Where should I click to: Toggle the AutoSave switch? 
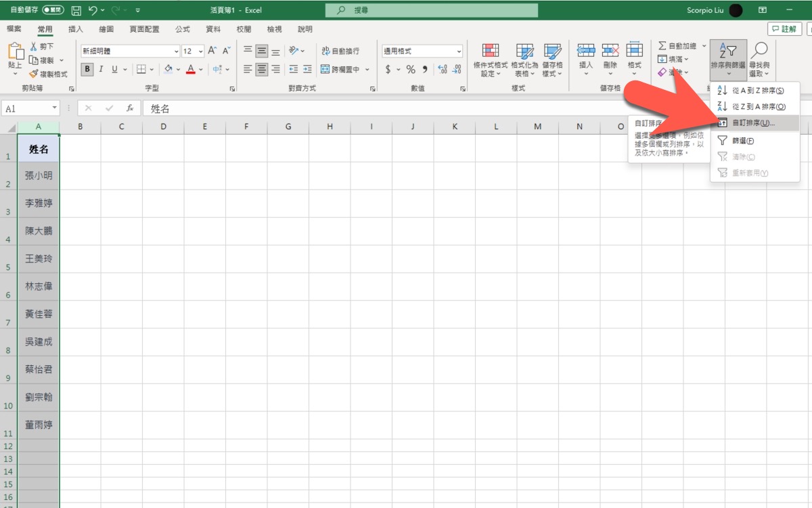(53, 10)
